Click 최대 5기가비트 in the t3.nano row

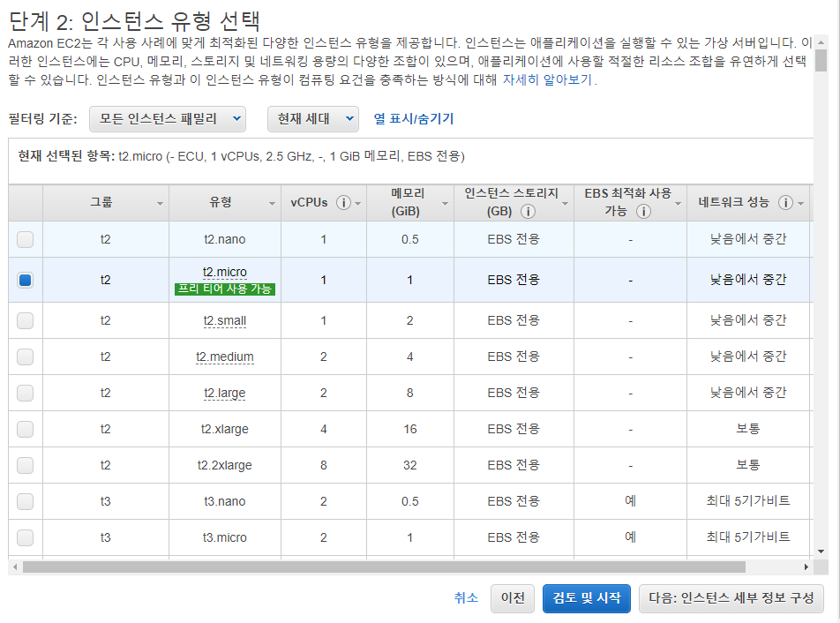tap(748, 501)
